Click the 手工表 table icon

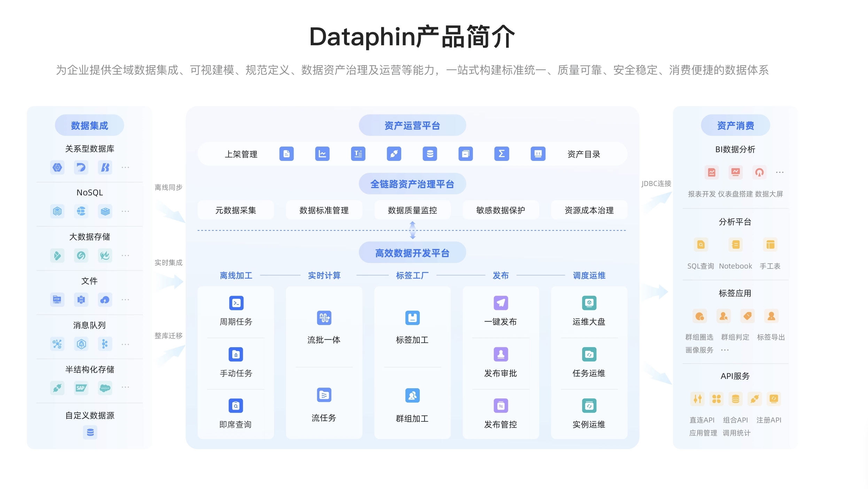[770, 244]
